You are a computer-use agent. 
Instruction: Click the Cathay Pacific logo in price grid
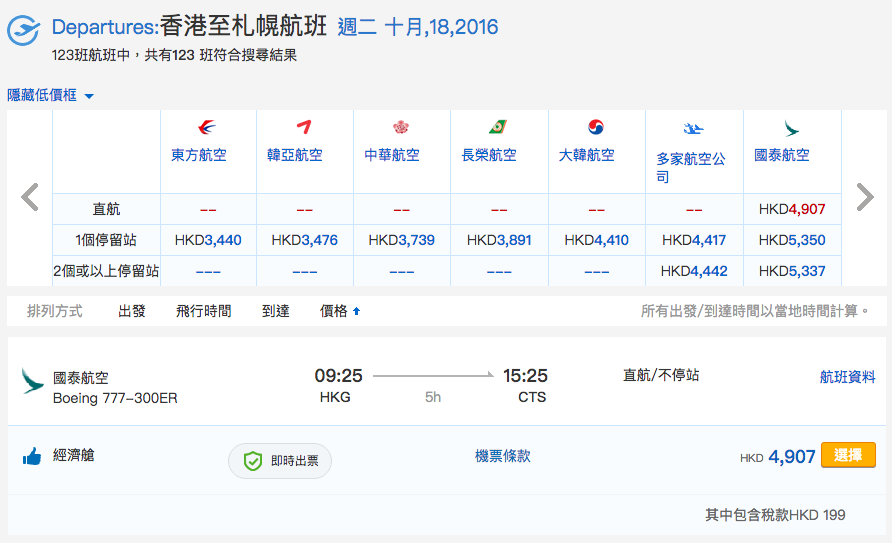[791, 129]
